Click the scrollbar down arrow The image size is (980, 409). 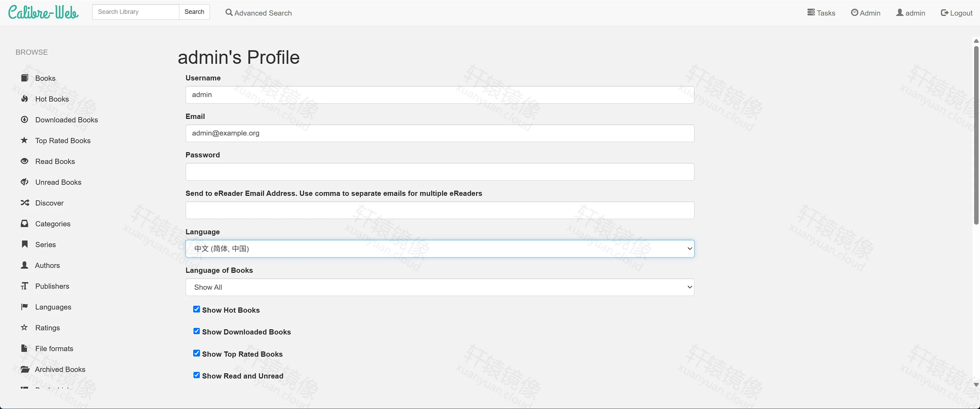[x=976, y=385]
